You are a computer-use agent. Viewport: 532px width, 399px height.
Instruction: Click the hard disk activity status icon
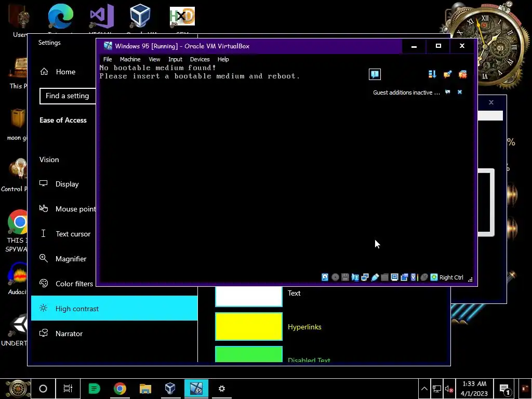click(x=325, y=277)
